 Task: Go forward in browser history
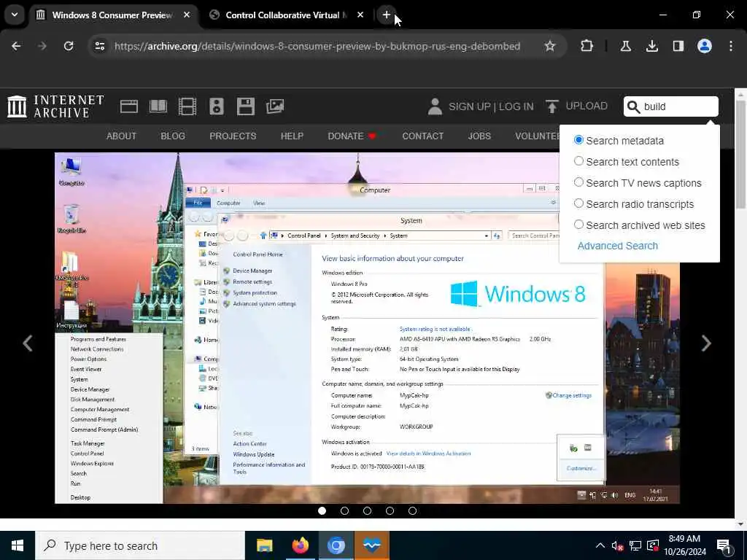click(42, 46)
